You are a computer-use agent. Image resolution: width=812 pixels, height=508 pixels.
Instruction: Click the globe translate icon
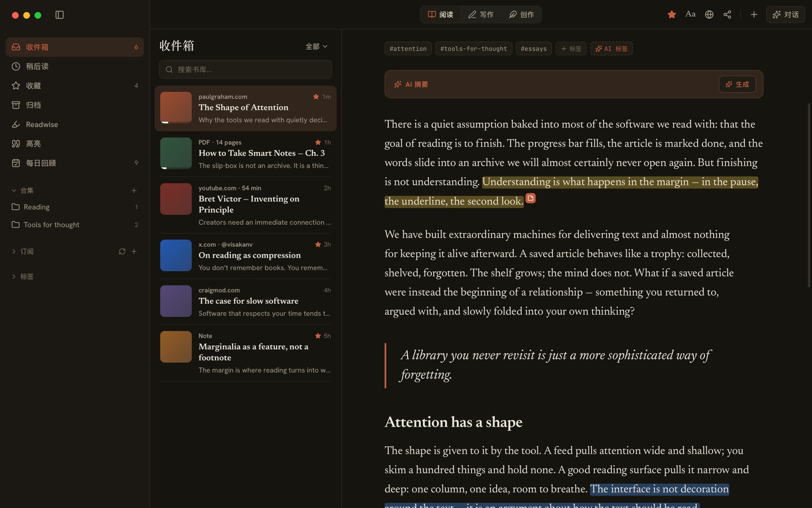pyautogui.click(x=709, y=15)
